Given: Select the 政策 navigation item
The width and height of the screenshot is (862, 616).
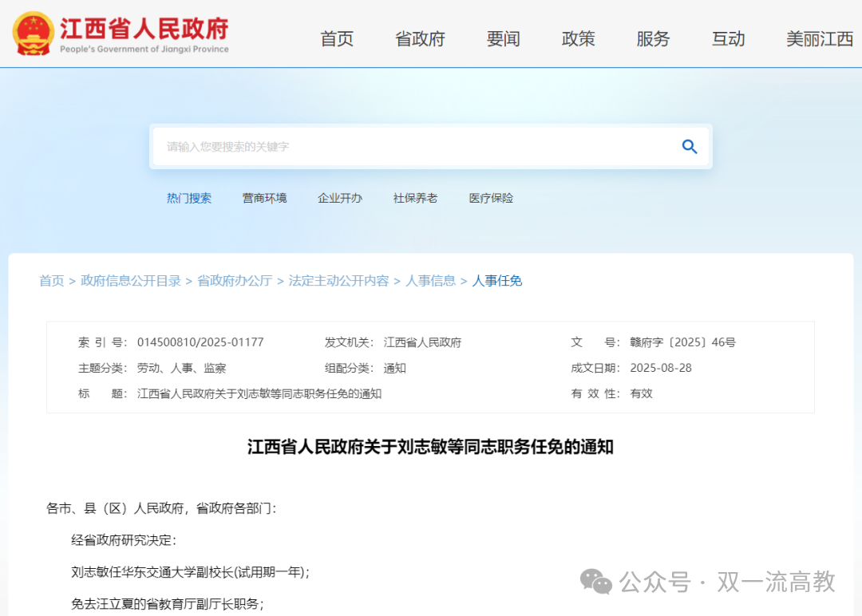Looking at the screenshot, I should (x=578, y=38).
